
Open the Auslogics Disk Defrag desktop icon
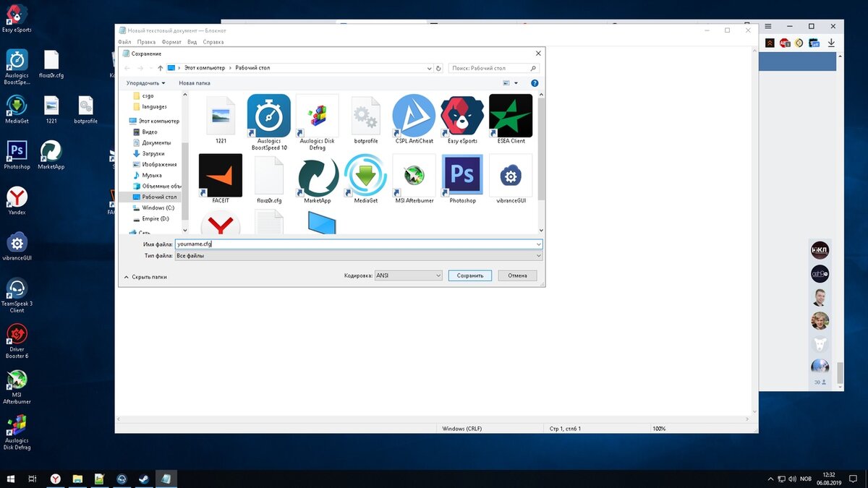(x=17, y=432)
